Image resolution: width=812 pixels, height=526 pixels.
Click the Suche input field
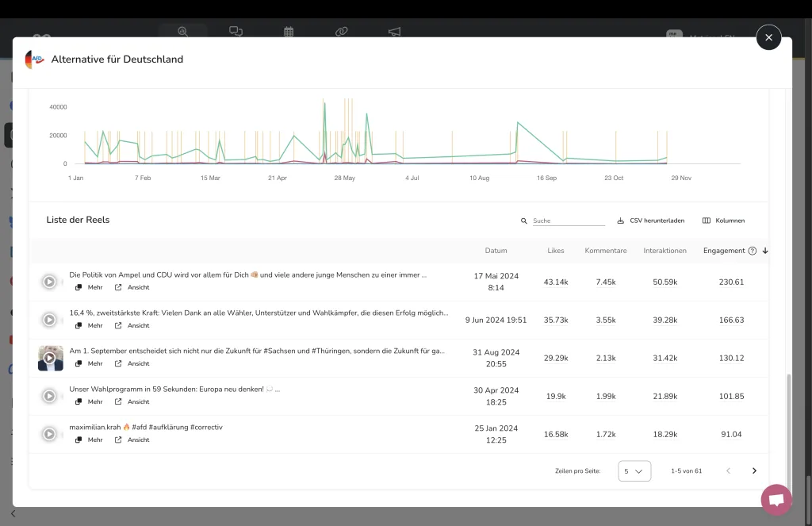pos(569,221)
